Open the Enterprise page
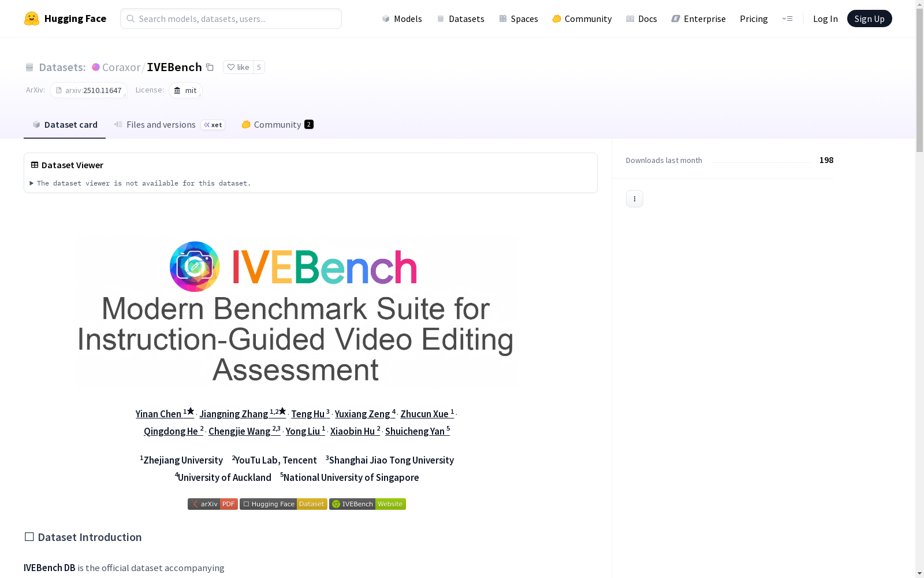The height and width of the screenshot is (578, 924). coord(699,18)
